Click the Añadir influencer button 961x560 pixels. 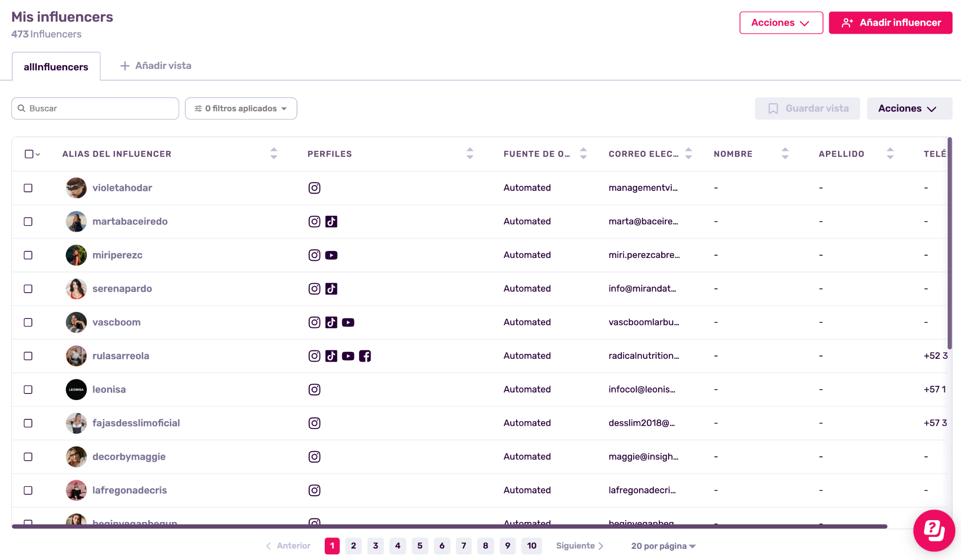890,23
